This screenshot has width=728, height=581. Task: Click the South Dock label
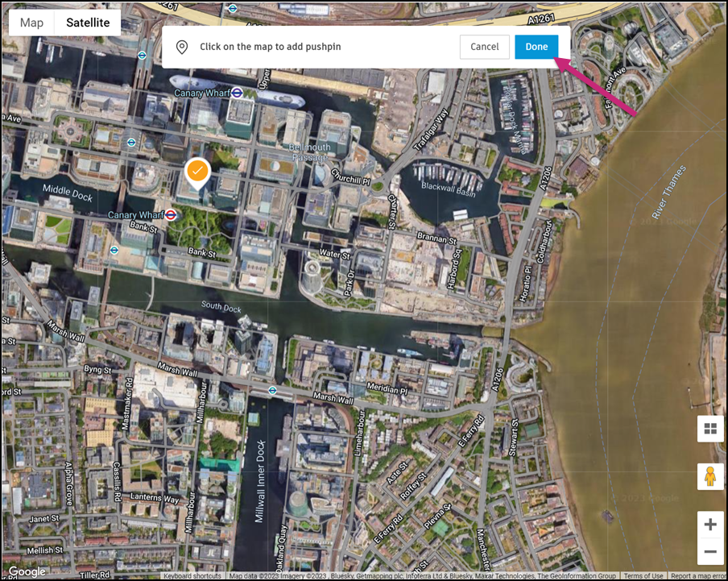[x=221, y=307]
